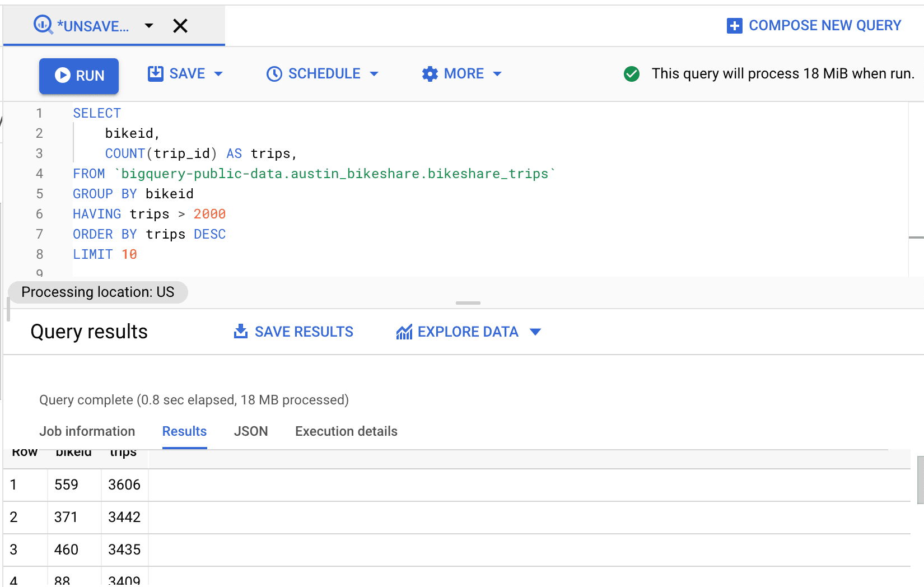Open the Explore Data dropdown arrow
This screenshot has height=587, width=924.
(x=535, y=332)
